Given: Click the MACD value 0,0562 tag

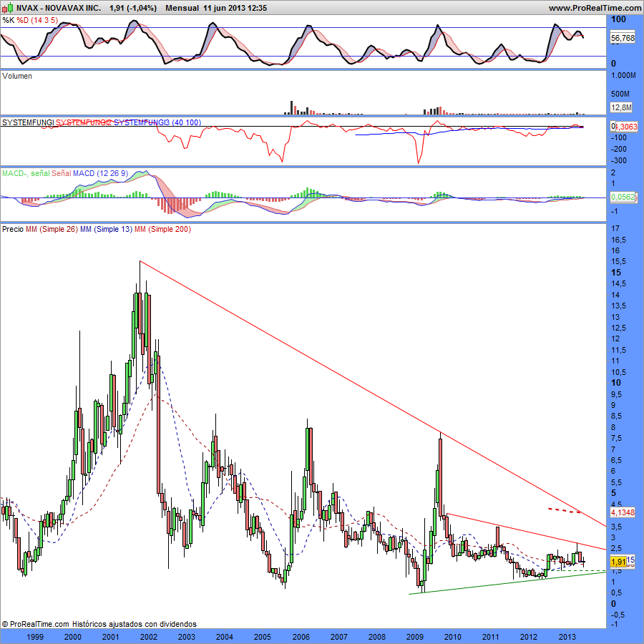Looking at the screenshot, I should [x=623, y=197].
